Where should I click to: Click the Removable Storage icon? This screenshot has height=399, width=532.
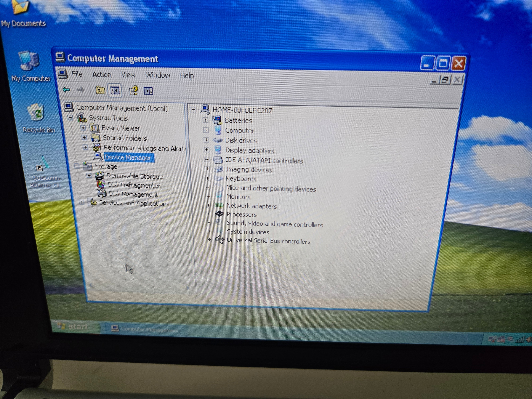tap(100, 176)
